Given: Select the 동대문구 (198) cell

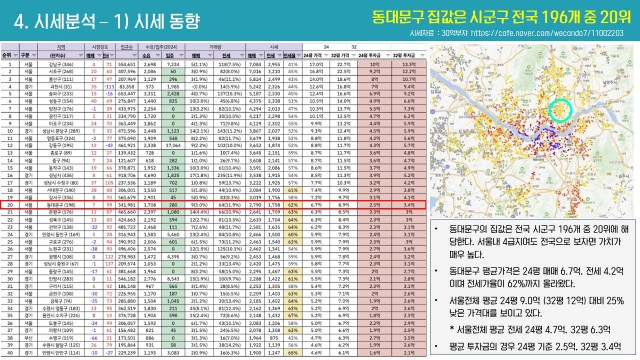Looking at the screenshot, I should [61, 205].
